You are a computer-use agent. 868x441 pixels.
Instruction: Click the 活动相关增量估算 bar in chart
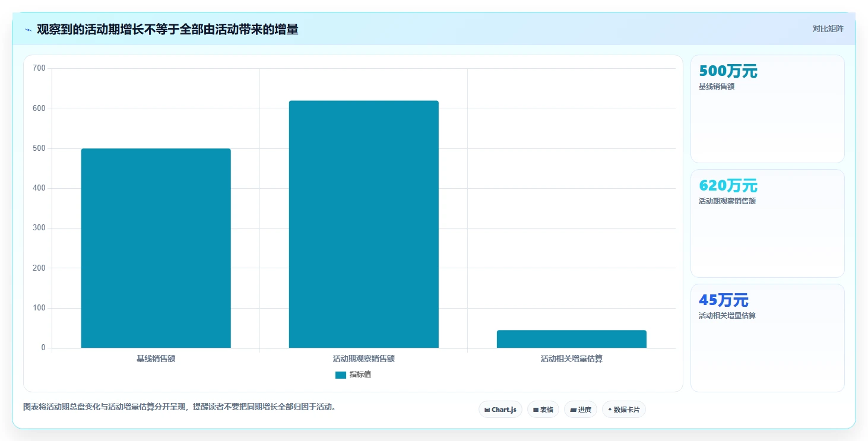pyautogui.click(x=572, y=339)
